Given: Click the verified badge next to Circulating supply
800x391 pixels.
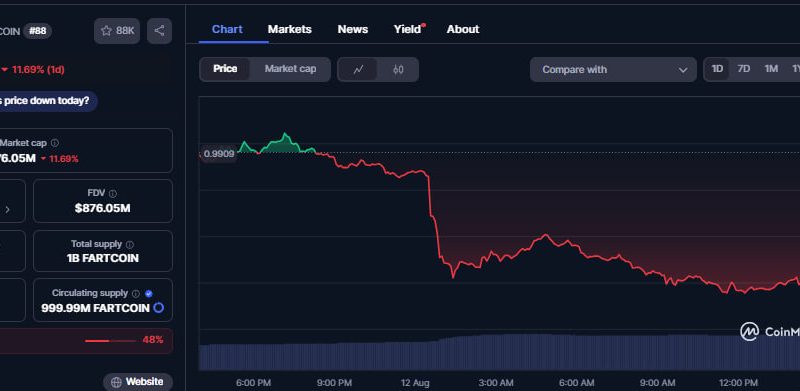Looking at the screenshot, I should pos(148,294).
